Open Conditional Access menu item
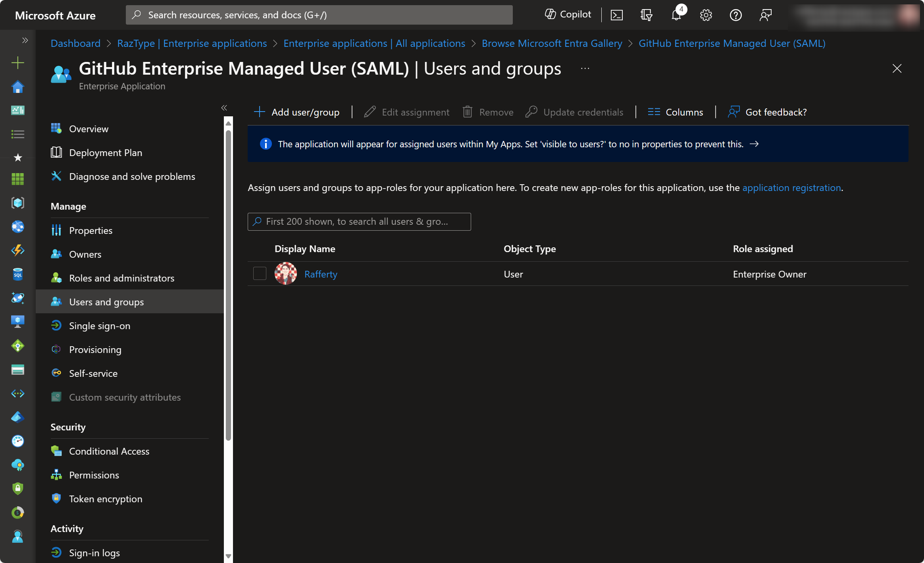 (109, 451)
